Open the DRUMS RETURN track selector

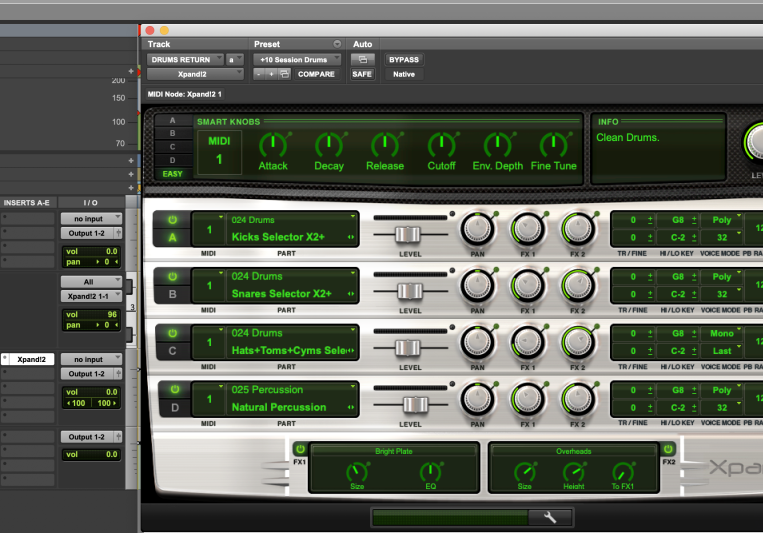click(x=185, y=59)
